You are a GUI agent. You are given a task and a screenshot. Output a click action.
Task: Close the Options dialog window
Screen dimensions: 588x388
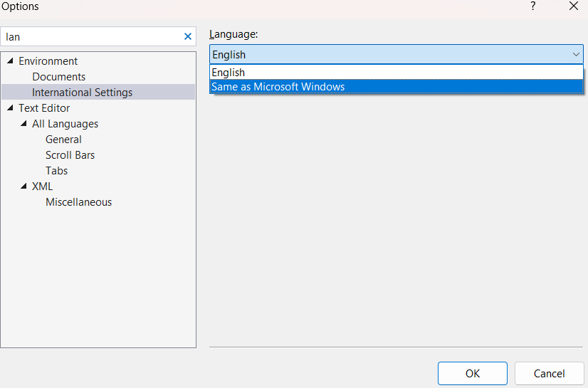pyautogui.click(x=573, y=6)
